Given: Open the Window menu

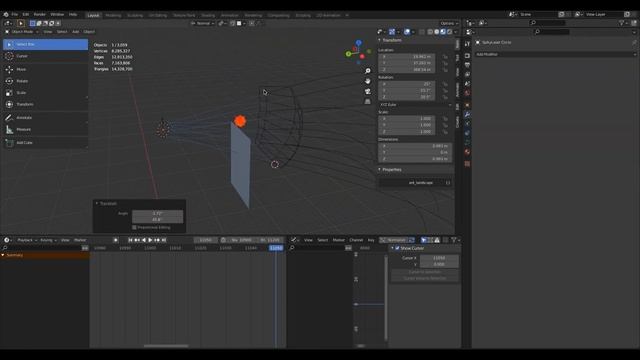Looking at the screenshot, I should point(57,14).
